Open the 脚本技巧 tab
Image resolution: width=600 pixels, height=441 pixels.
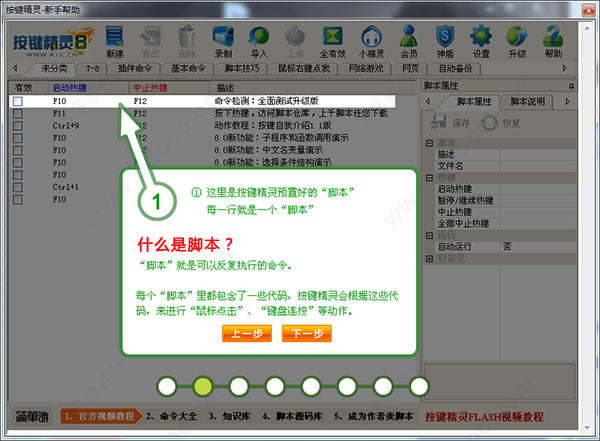pos(242,69)
